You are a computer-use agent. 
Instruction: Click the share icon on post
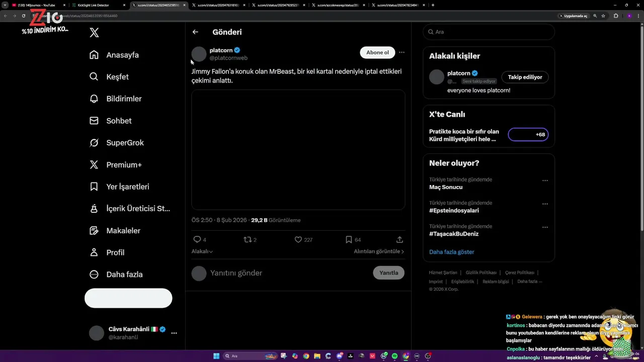[x=399, y=240]
